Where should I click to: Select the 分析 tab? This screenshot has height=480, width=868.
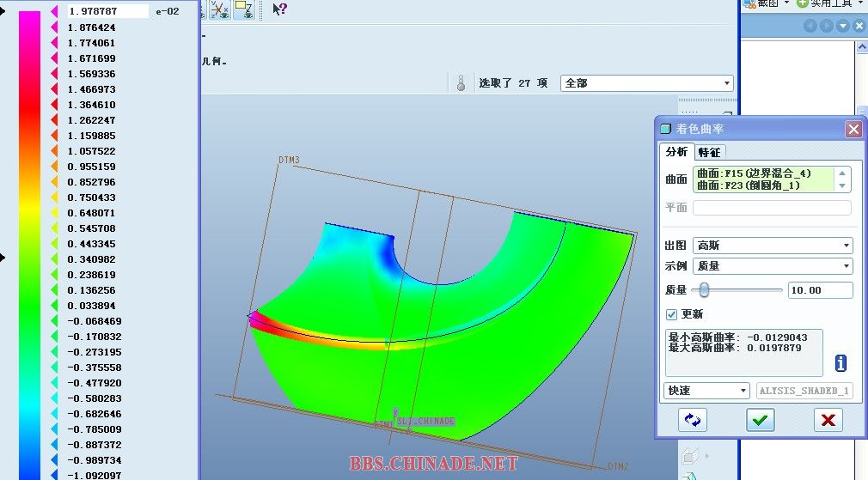coord(677,152)
